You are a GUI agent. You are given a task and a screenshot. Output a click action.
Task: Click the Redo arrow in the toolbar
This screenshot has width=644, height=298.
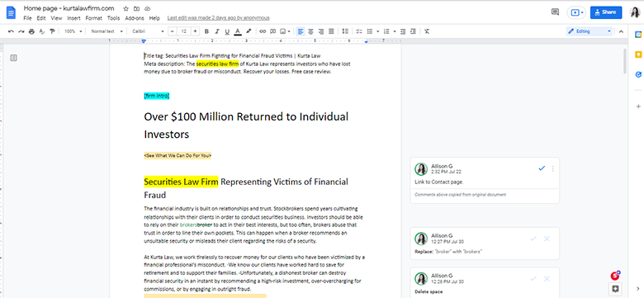[x=21, y=31]
